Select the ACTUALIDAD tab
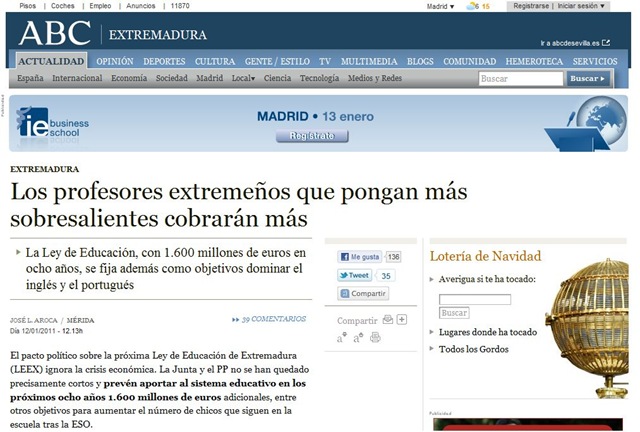The image size is (640, 432). [x=51, y=61]
